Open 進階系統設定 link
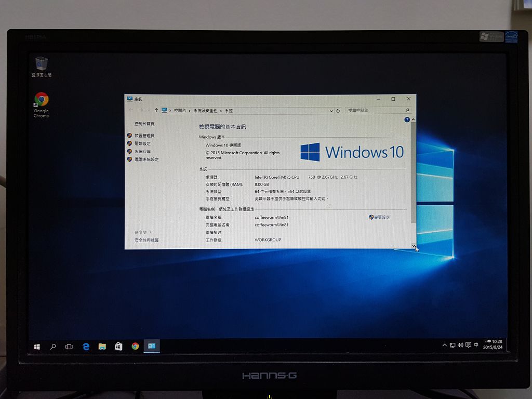 (146, 159)
